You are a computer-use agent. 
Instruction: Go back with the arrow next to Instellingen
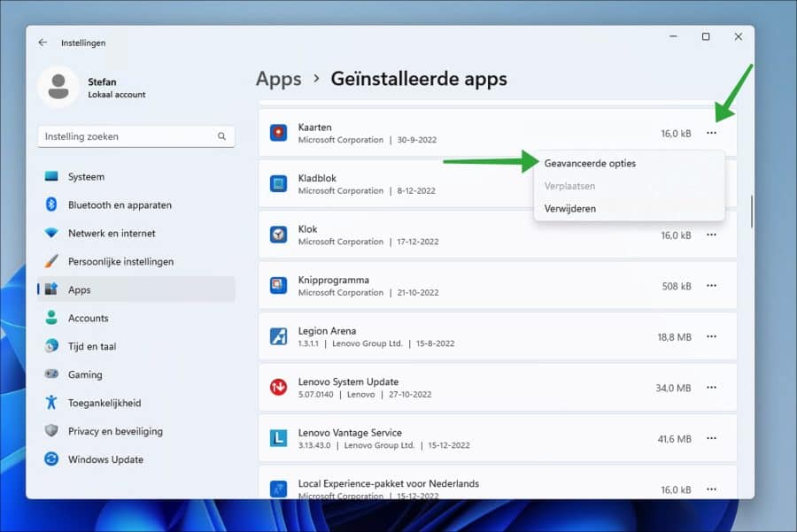pyautogui.click(x=43, y=42)
